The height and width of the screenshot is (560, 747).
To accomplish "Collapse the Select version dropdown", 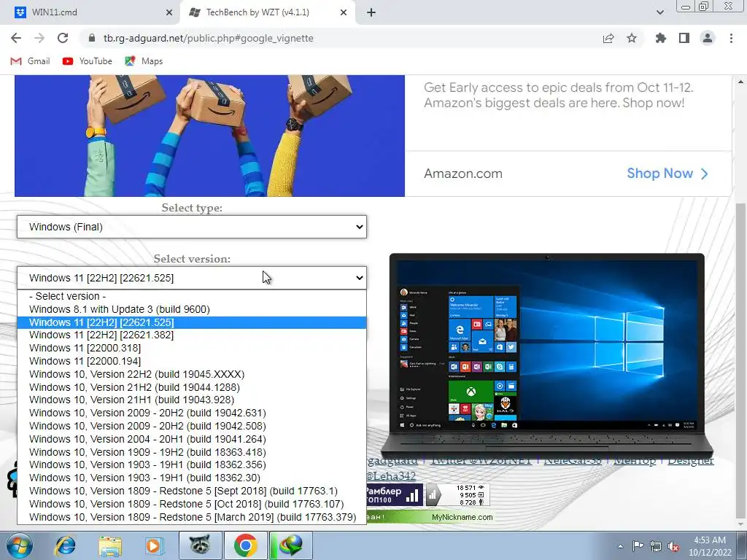I will click(x=192, y=278).
